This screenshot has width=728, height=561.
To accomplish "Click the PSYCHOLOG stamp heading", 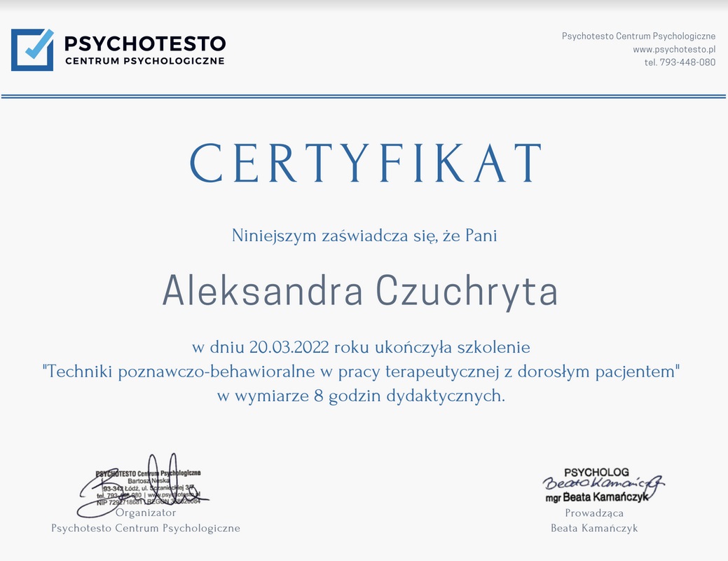I will pos(596,472).
